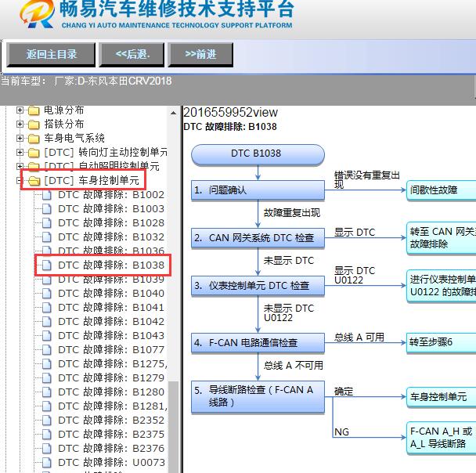The image size is (476, 473).
Task: Expand the 搭铁分布 folder
Action: click(x=20, y=124)
